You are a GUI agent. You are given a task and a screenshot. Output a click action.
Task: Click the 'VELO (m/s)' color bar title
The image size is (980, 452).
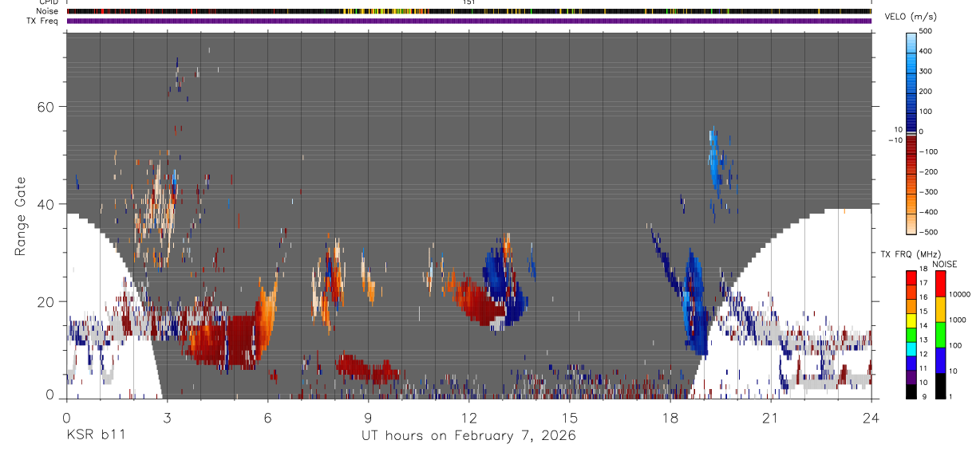point(912,17)
